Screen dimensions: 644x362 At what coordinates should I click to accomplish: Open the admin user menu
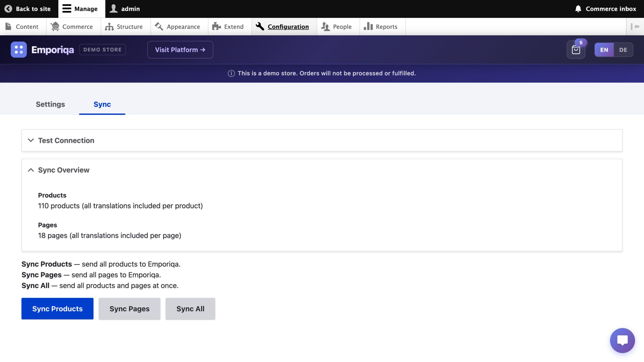(124, 9)
